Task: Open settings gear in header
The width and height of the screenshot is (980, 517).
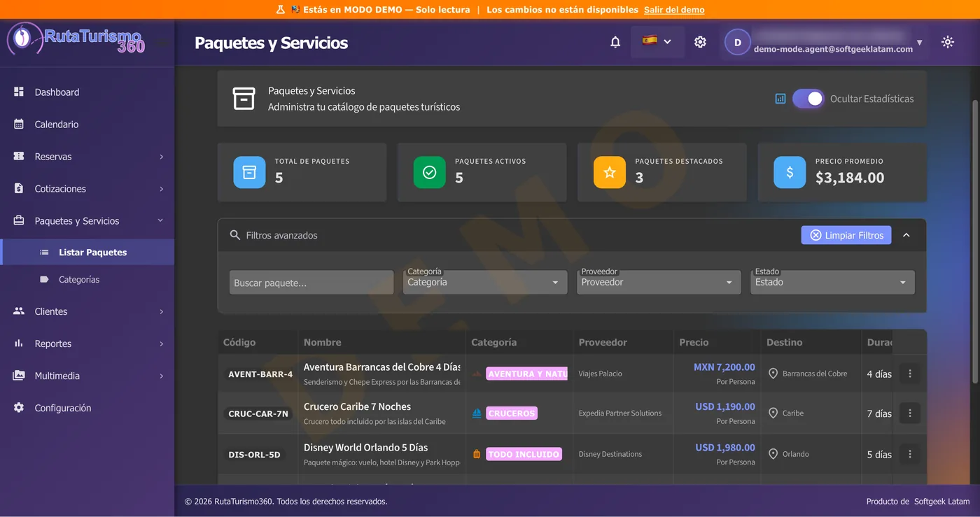Action: (700, 42)
